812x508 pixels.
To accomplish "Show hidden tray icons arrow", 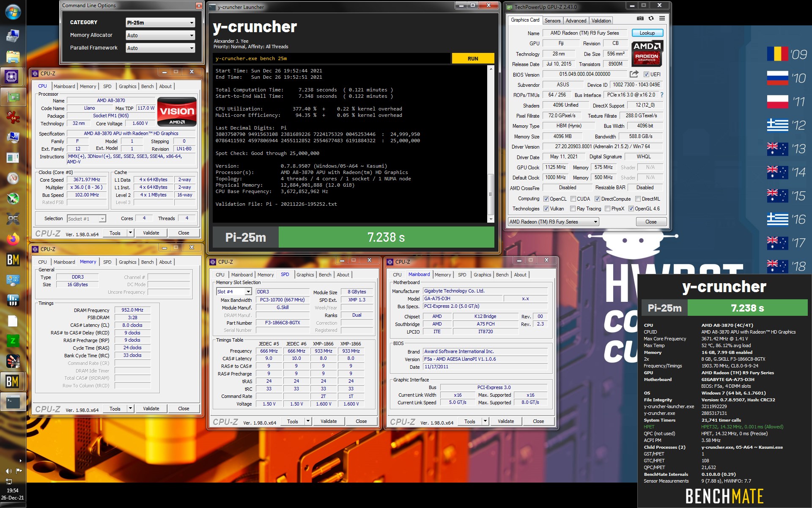I will (20, 461).
